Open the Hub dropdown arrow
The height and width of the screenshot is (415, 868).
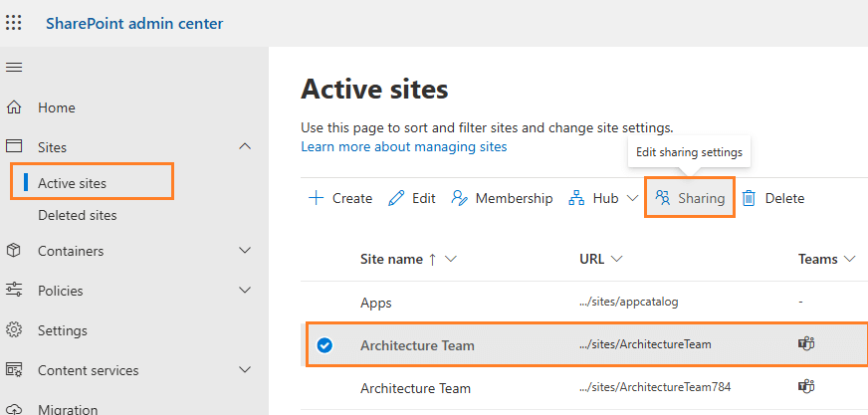coord(632,198)
